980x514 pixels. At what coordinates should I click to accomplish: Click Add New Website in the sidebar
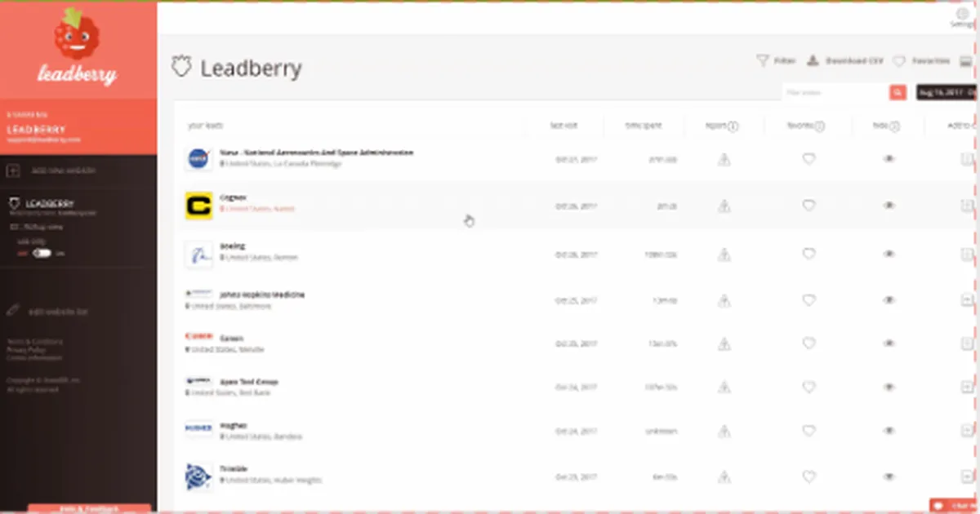click(x=63, y=171)
